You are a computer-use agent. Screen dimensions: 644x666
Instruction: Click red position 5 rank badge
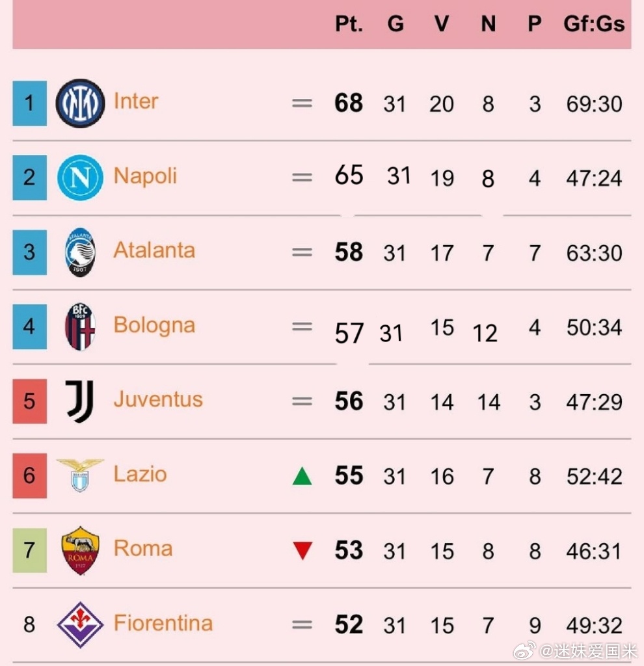click(30, 401)
